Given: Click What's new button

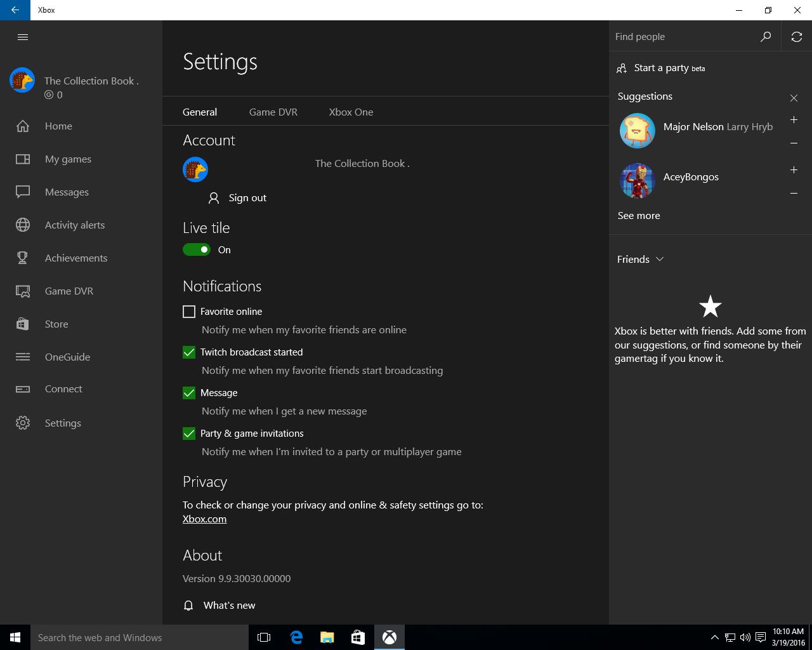Looking at the screenshot, I should [219, 605].
